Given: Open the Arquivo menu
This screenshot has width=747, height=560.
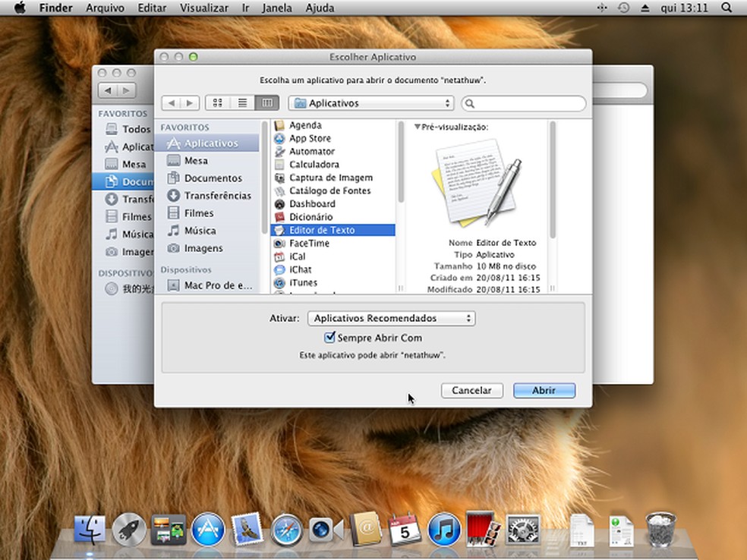Looking at the screenshot, I should click(105, 8).
